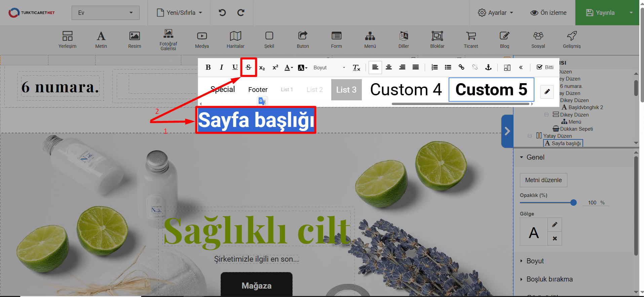Image resolution: width=644 pixels, height=297 pixels.
Task: Justify the text
Action: 416,67
